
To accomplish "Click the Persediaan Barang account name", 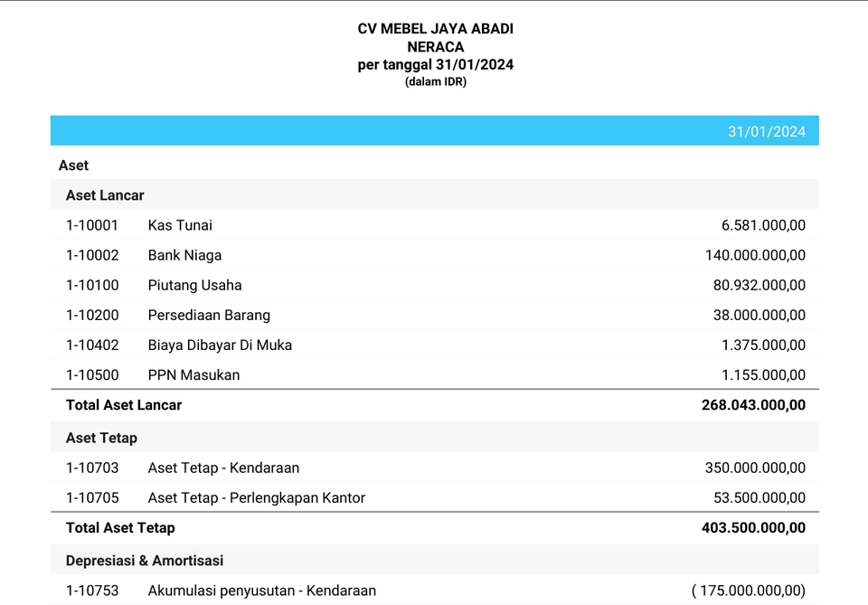I will (209, 315).
